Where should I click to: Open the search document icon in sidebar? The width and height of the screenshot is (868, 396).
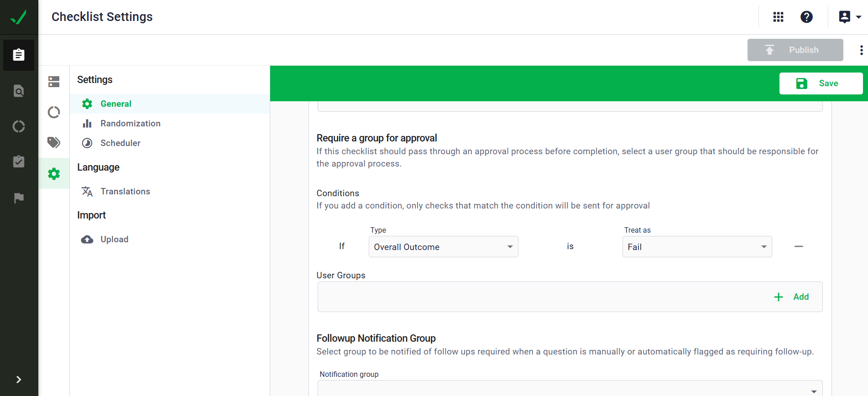click(x=19, y=91)
